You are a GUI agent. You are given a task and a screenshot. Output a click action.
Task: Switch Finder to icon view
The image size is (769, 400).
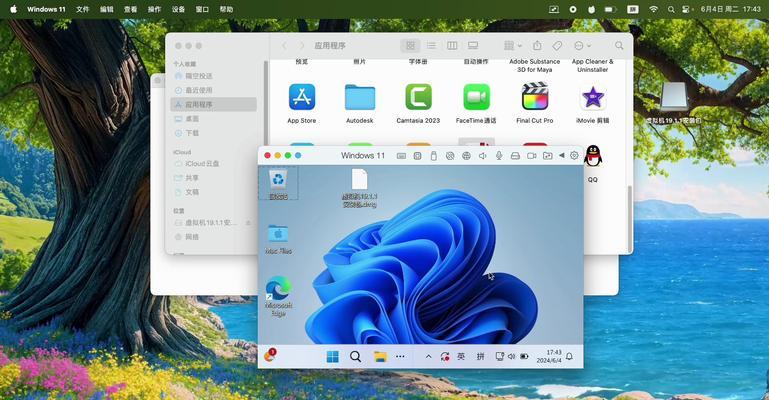click(410, 46)
